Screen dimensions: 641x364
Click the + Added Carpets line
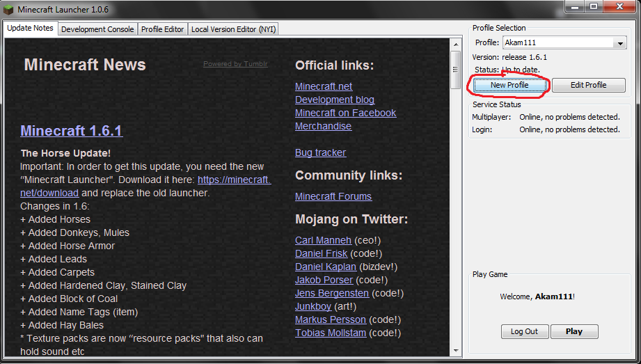57,272
